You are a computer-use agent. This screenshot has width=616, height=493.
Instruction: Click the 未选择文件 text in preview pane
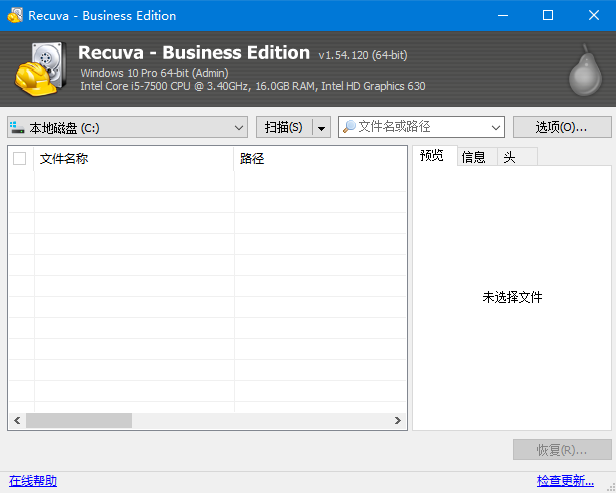point(512,297)
